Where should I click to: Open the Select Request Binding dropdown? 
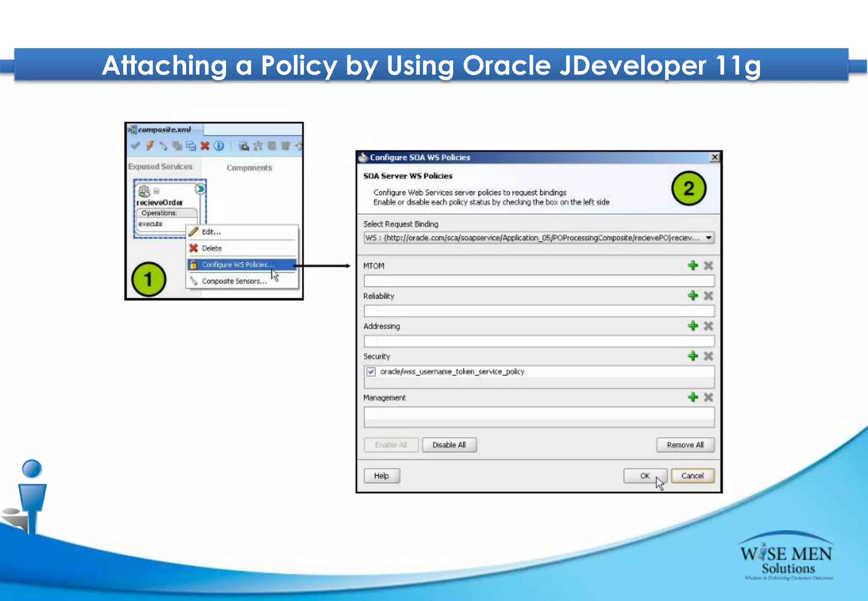point(708,238)
